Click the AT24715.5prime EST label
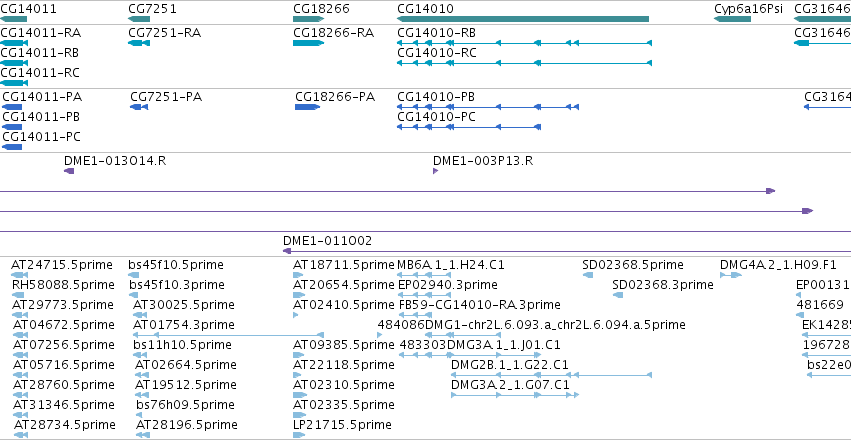 [62, 265]
